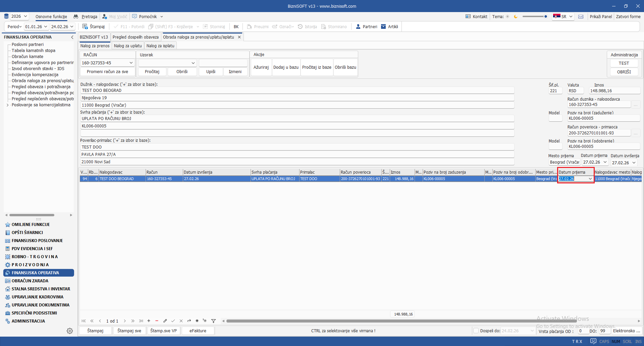Click the Tema brightness slider handle

546,16
